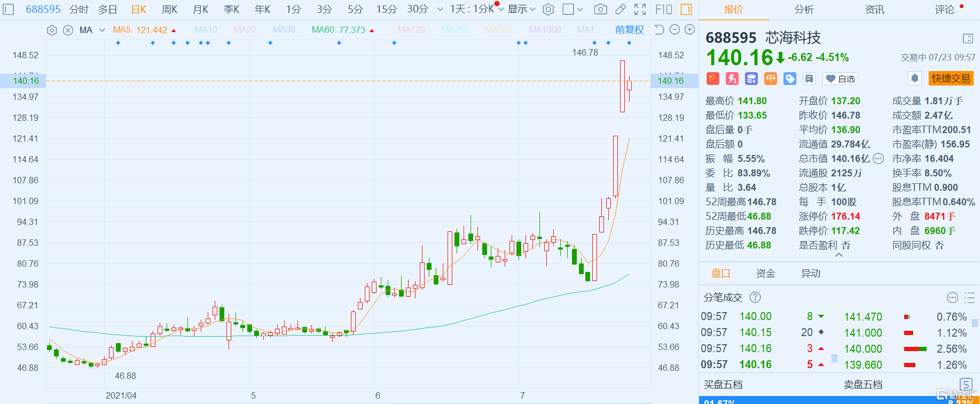Open the 显示 display dropdown
Image resolution: width=980 pixels, height=404 pixels.
tap(522, 9)
